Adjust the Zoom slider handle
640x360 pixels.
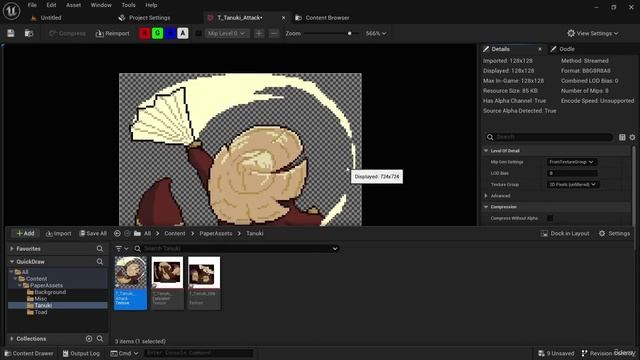point(349,33)
